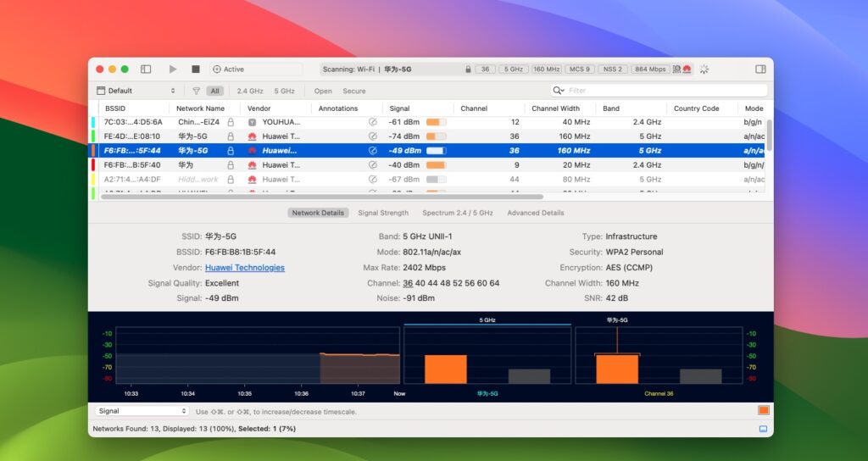Click the underlined channel 36 value
The height and width of the screenshot is (461, 868).
(408, 283)
